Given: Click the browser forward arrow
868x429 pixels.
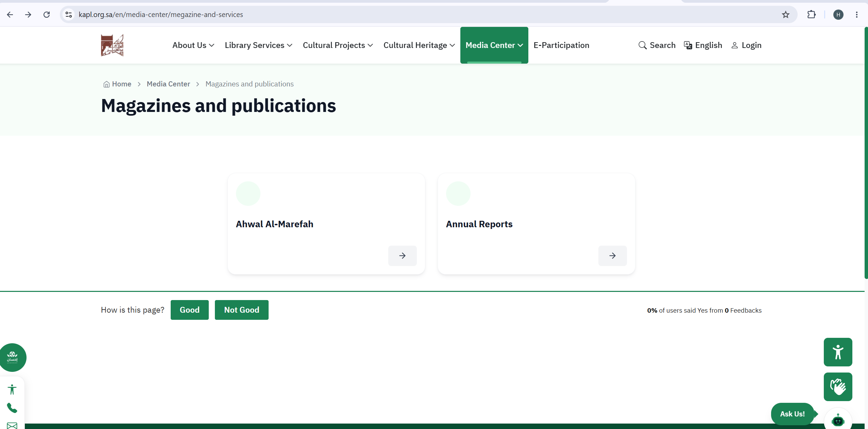Looking at the screenshot, I should click(28, 15).
